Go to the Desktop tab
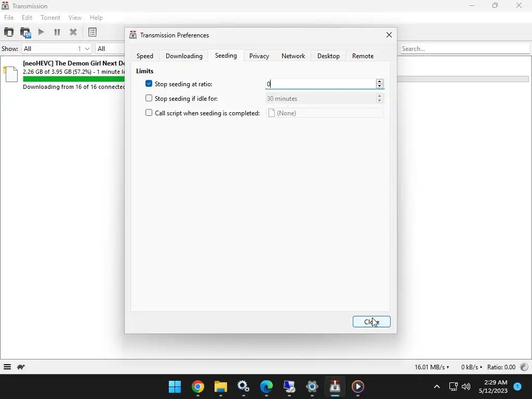 tap(328, 56)
